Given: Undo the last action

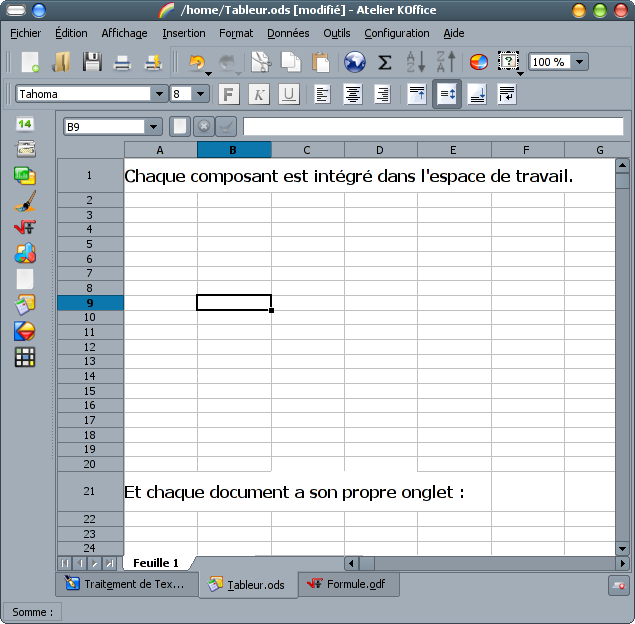Looking at the screenshot, I should click(x=197, y=62).
